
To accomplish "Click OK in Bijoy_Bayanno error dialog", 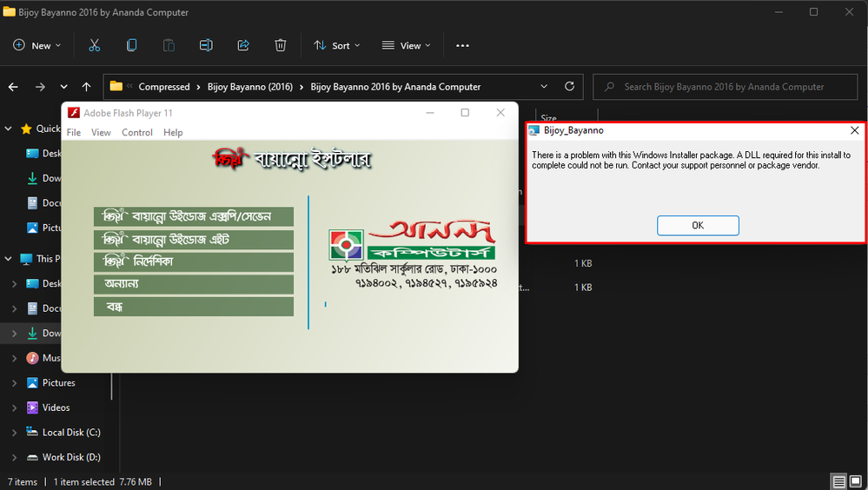I will [x=698, y=225].
